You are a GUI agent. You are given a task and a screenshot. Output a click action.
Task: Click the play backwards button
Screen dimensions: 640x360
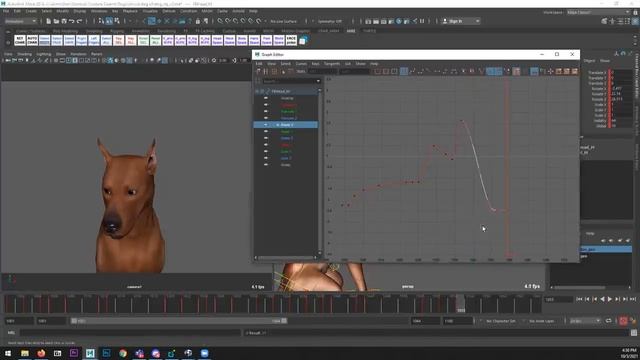602,299
